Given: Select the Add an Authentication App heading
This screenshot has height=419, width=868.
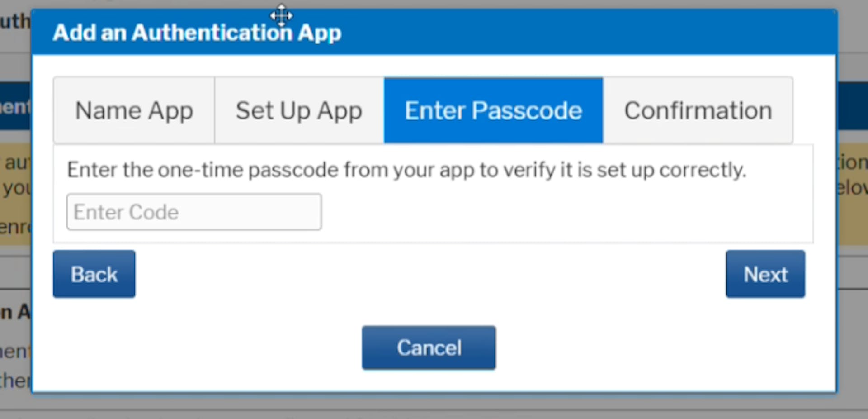Looking at the screenshot, I should pos(197,32).
